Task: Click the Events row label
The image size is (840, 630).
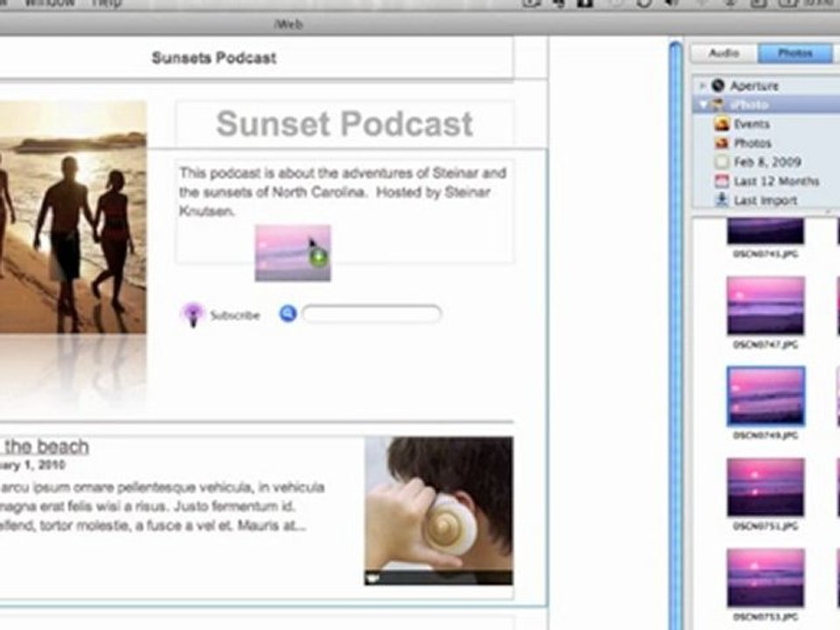Action: point(752,124)
